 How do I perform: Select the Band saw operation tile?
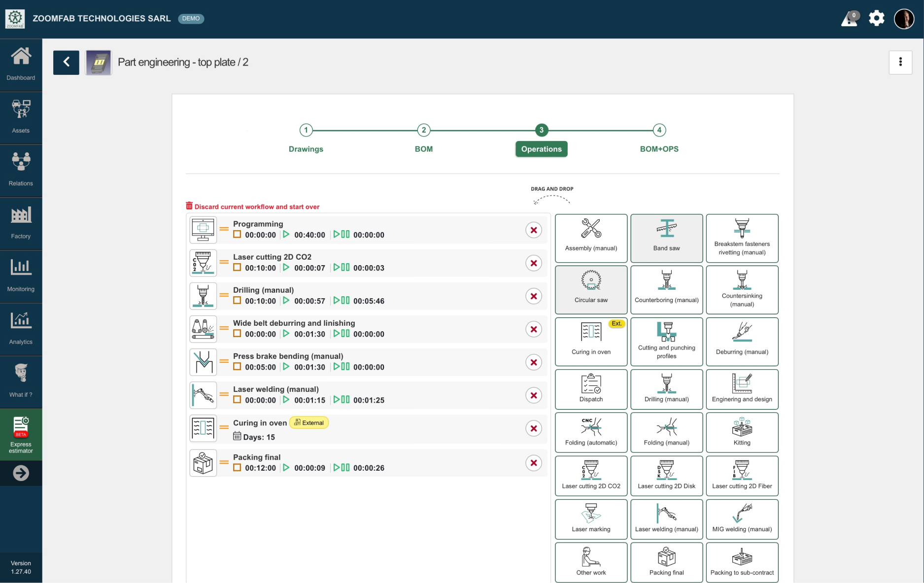[x=666, y=238]
